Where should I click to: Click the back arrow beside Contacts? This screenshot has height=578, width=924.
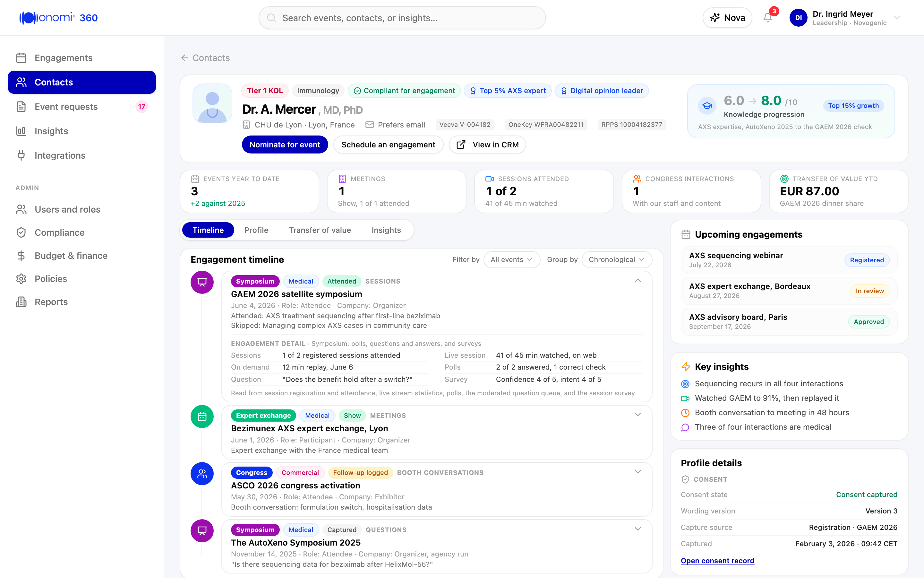[x=185, y=58]
